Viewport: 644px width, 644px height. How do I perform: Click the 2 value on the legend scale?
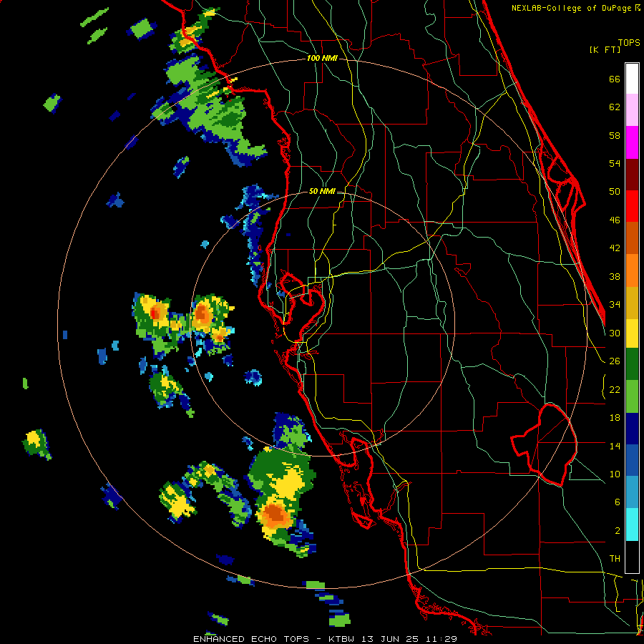(618, 531)
